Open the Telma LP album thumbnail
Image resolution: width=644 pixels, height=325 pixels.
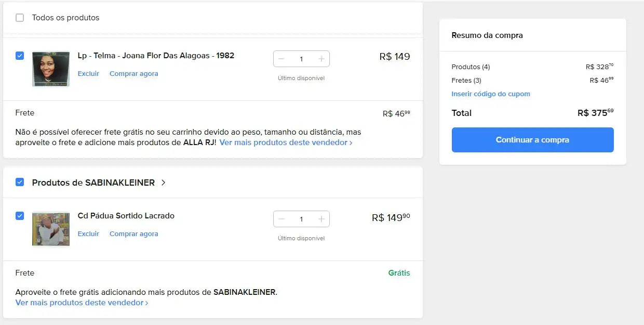pyautogui.click(x=51, y=69)
